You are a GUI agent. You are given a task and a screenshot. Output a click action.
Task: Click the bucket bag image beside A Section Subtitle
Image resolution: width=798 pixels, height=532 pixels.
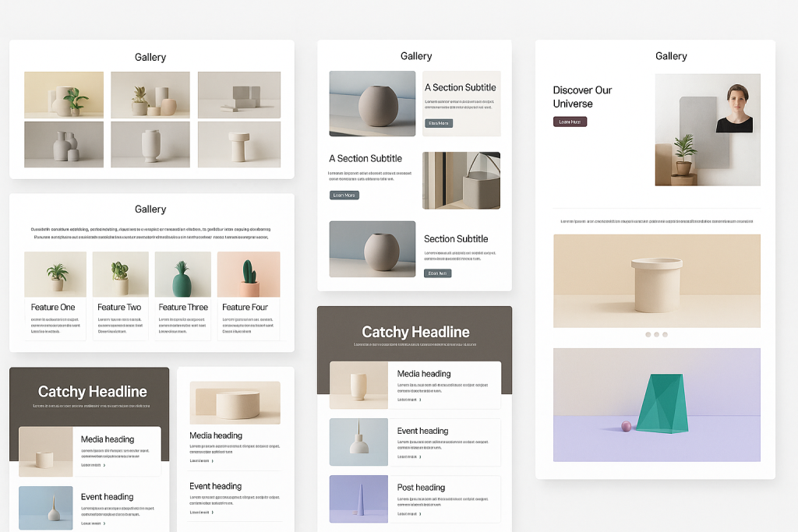pyautogui.click(x=461, y=181)
